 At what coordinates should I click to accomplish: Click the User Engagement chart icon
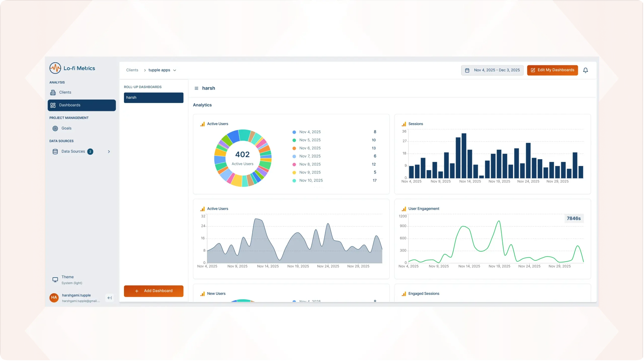coord(404,209)
